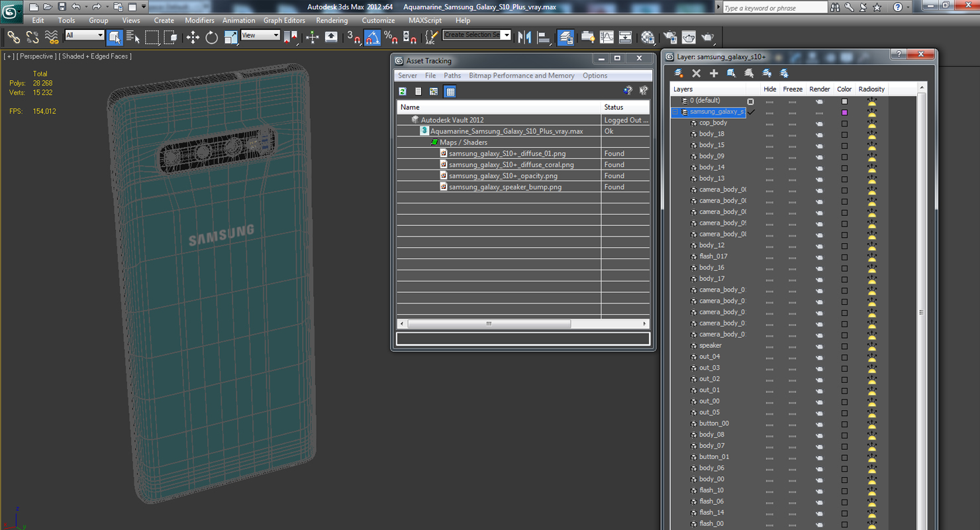The image size is (980, 530).
Task: Click the Hide column header in Layer dialog
Action: pos(769,89)
